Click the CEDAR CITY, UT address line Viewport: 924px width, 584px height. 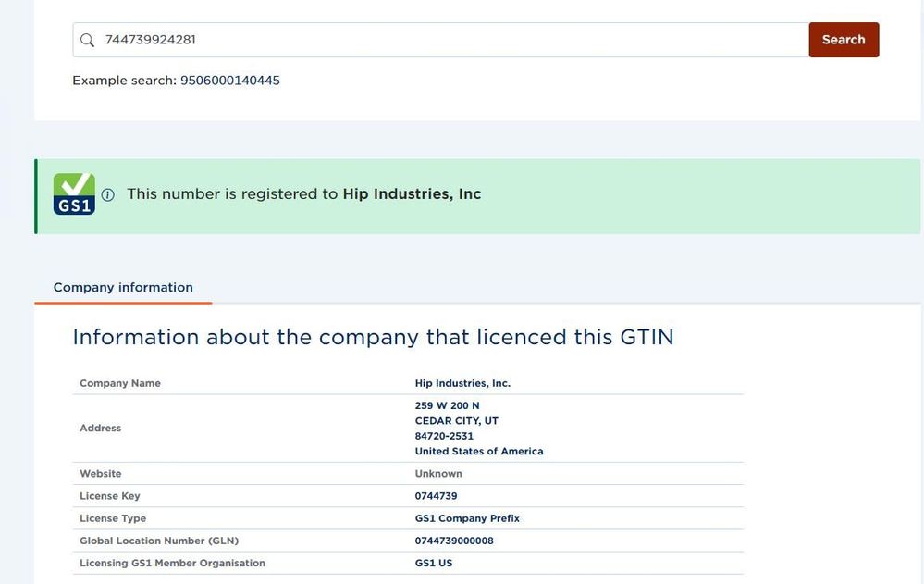point(456,421)
